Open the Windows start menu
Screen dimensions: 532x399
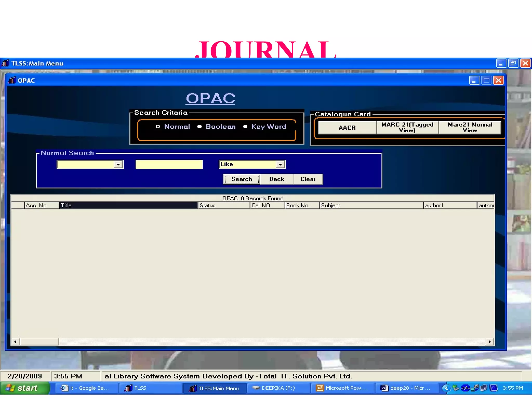click(25, 388)
